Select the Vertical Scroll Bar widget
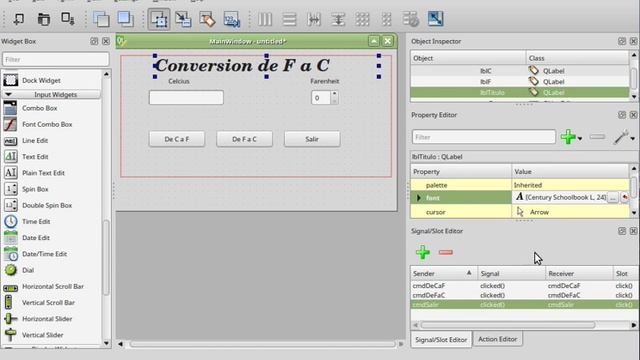Viewport: 640px width, 360px height. click(x=48, y=302)
